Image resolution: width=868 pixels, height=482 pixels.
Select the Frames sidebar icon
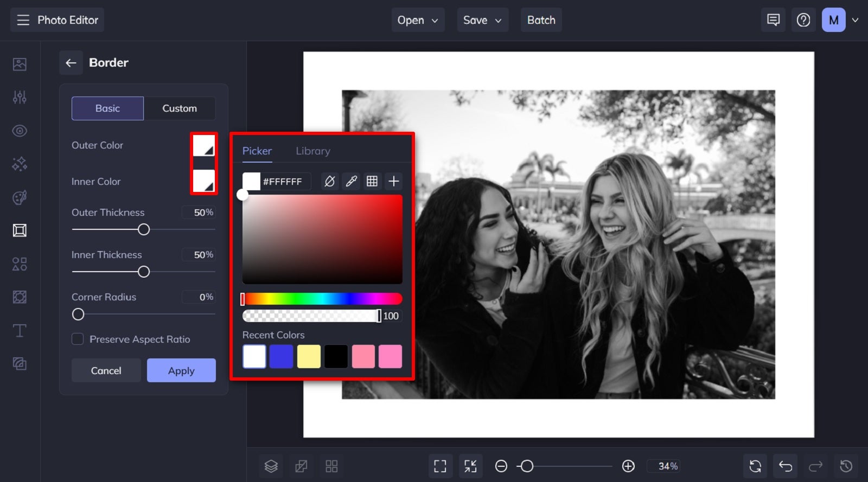20,230
